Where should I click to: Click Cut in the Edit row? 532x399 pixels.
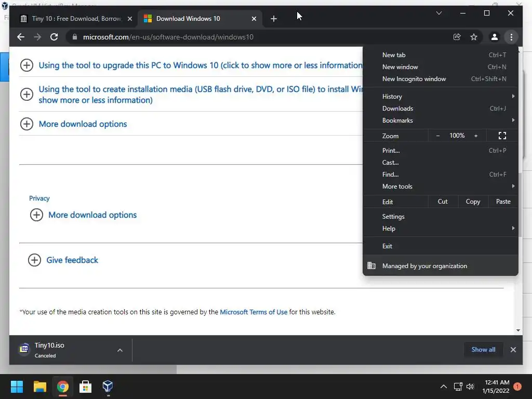point(443,202)
